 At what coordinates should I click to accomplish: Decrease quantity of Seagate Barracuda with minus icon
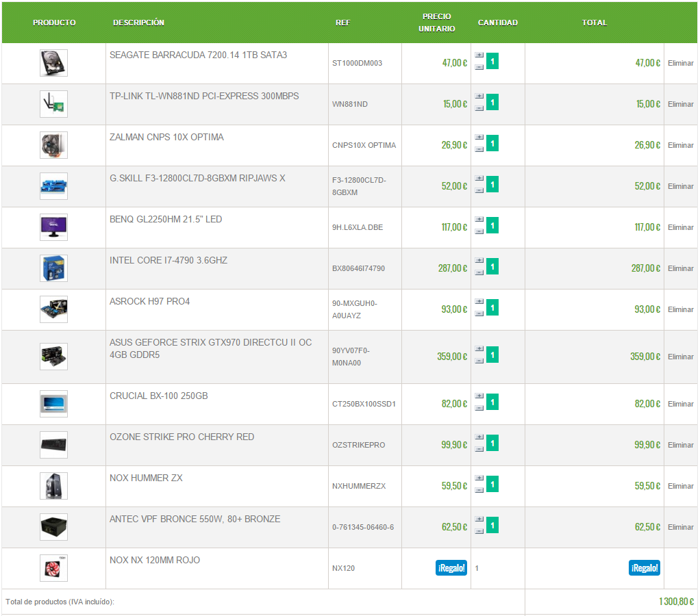[479, 67]
